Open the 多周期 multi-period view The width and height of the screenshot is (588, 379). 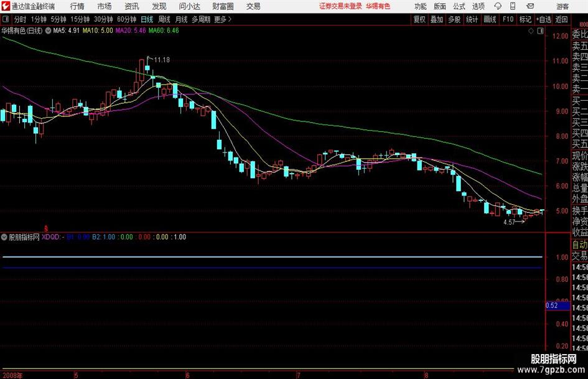click(201, 19)
